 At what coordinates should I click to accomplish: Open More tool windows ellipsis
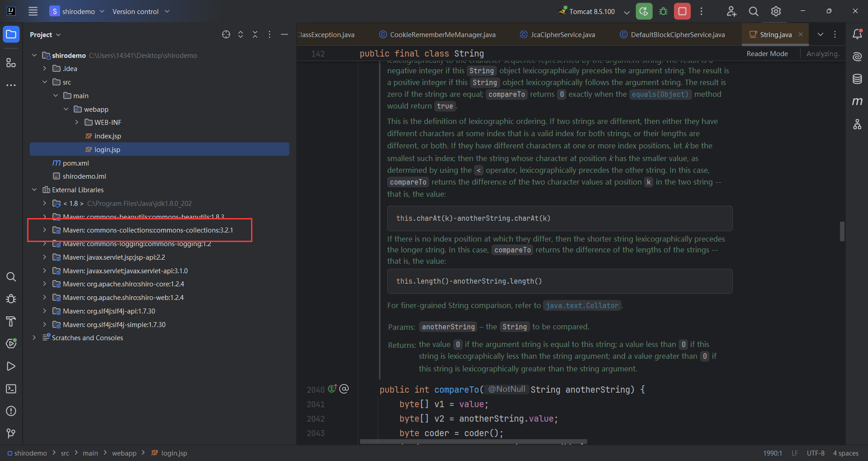[x=11, y=85]
